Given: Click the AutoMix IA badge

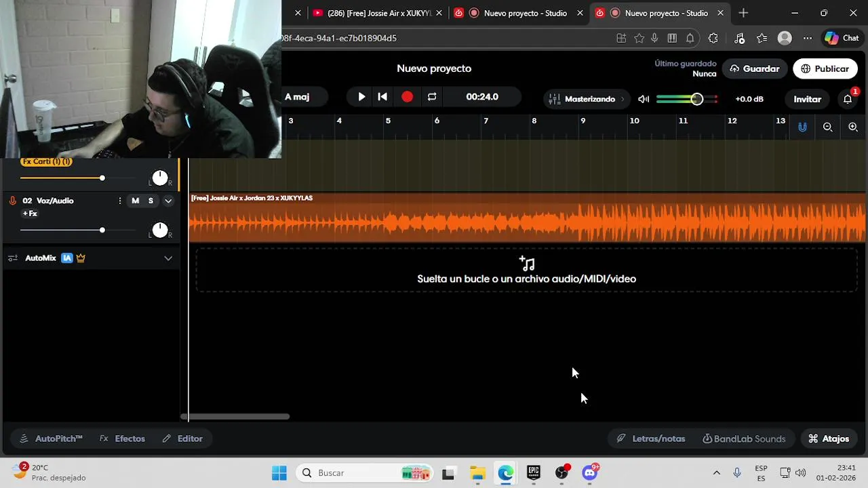Looking at the screenshot, I should click(x=67, y=258).
